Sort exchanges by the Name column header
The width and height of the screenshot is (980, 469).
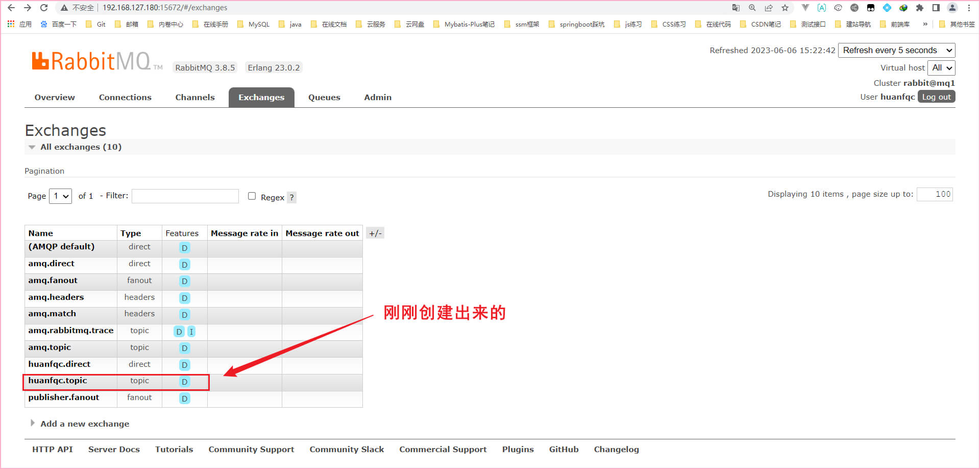pos(40,233)
